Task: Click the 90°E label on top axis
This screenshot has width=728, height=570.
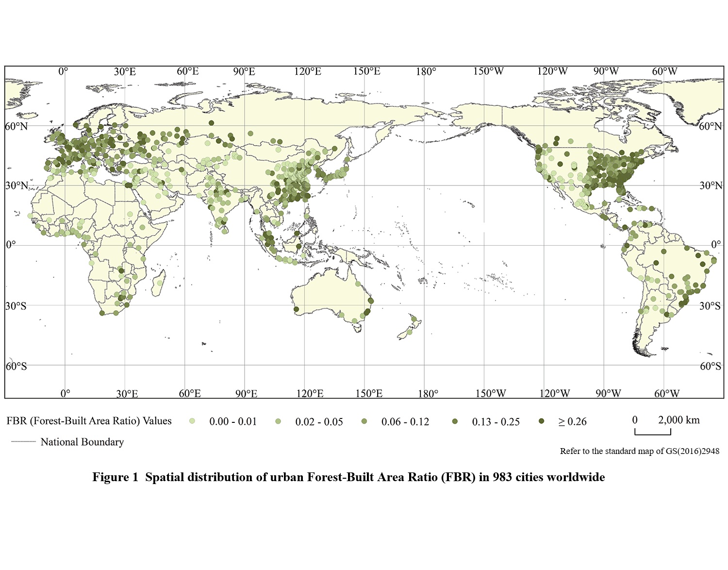Action: tap(244, 72)
